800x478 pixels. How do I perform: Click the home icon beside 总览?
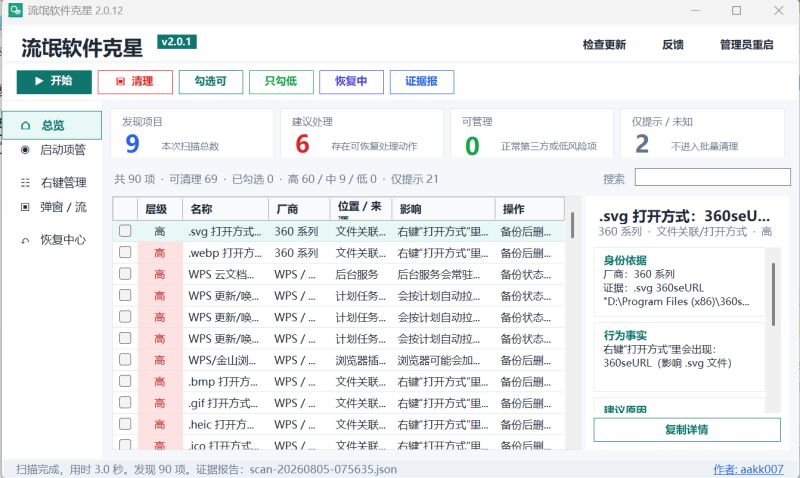[26, 125]
